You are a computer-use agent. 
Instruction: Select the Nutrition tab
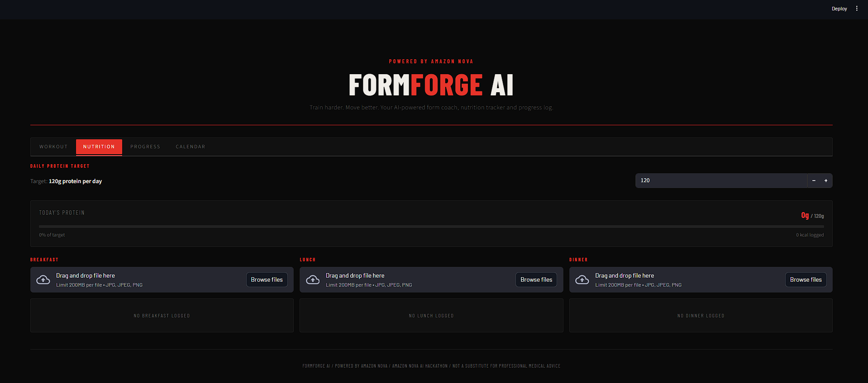[99, 147]
